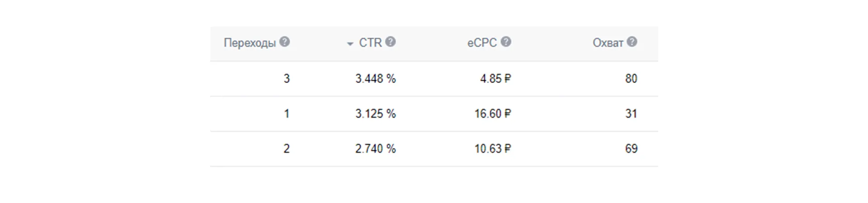Click Переходы value 3 in first row
The image size is (868, 203).
tap(287, 78)
